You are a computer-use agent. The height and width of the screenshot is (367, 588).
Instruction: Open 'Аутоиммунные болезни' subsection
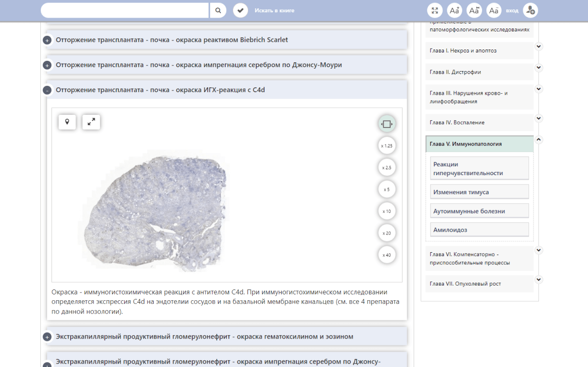click(479, 211)
